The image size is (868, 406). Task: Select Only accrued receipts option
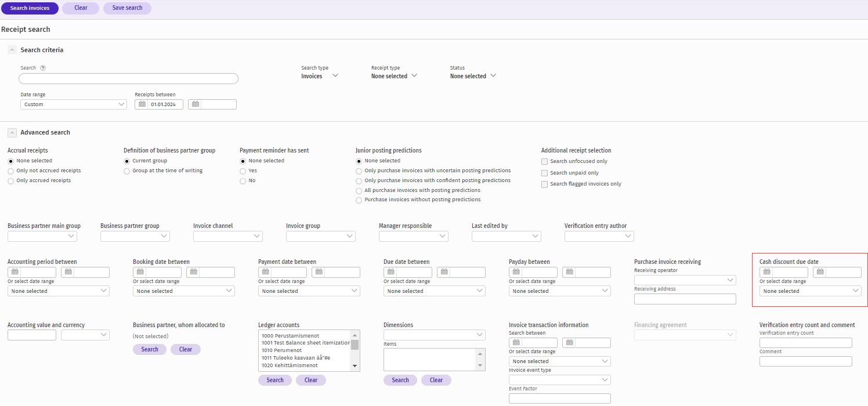coord(10,181)
